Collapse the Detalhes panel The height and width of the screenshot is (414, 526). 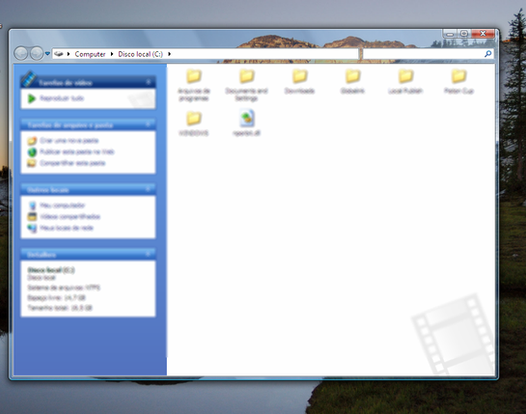point(148,254)
